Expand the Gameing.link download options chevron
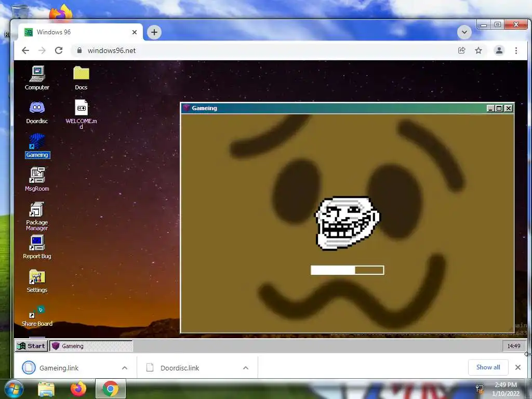Image resolution: width=532 pixels, height=399 pixels. [125, 368]
